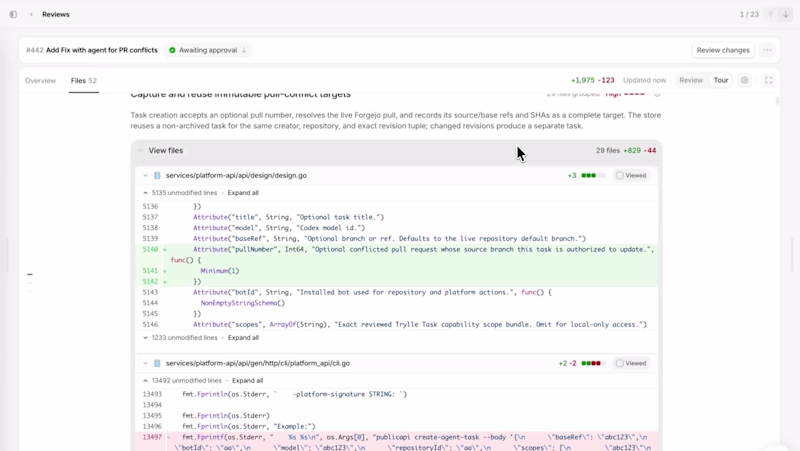Toggle the sidebar panel icon
800x451 pixels.
pyautogui.click(x=13, y=14)
